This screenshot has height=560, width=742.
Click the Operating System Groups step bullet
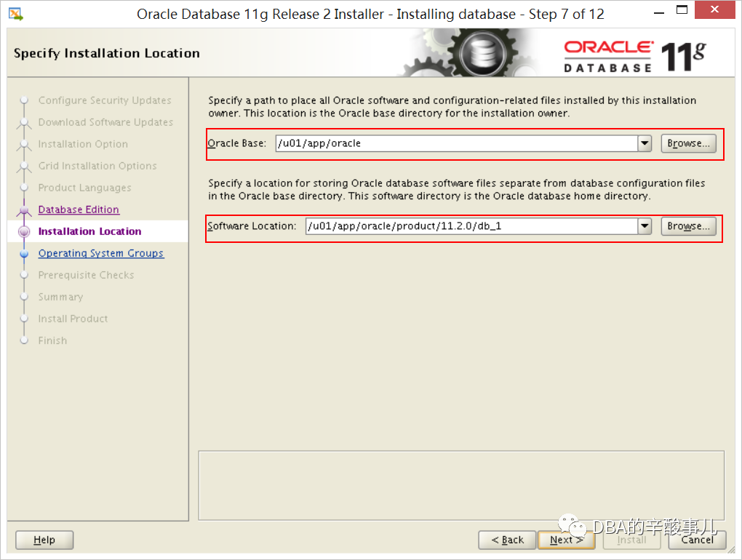point(24,254)
